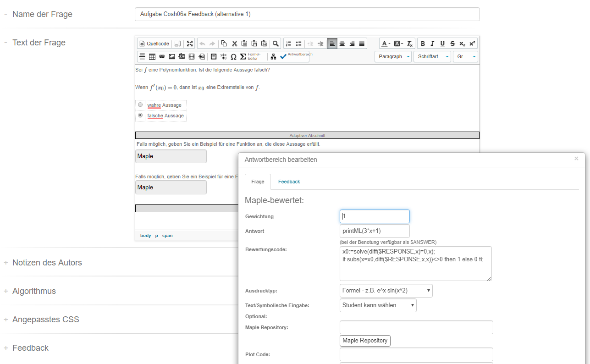Click the cut scissors icon
Image resolution: width=590 pixels, height=364 pixels.
coord(234,44)
